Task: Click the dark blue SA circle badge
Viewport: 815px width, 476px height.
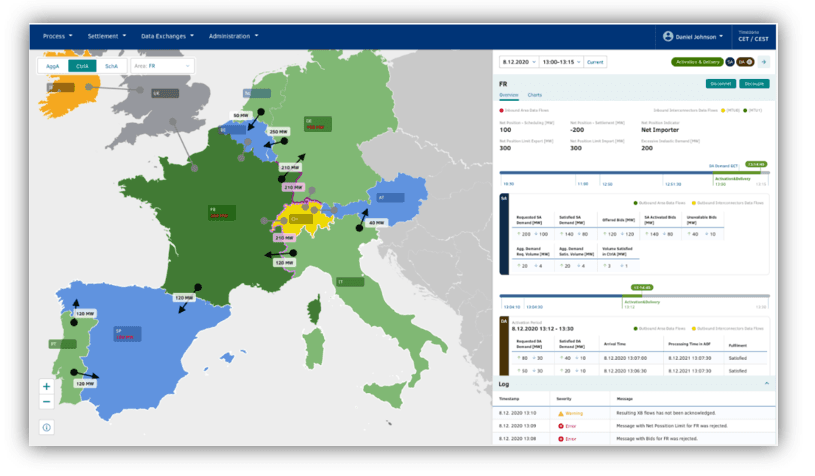Action: (730, 62)
